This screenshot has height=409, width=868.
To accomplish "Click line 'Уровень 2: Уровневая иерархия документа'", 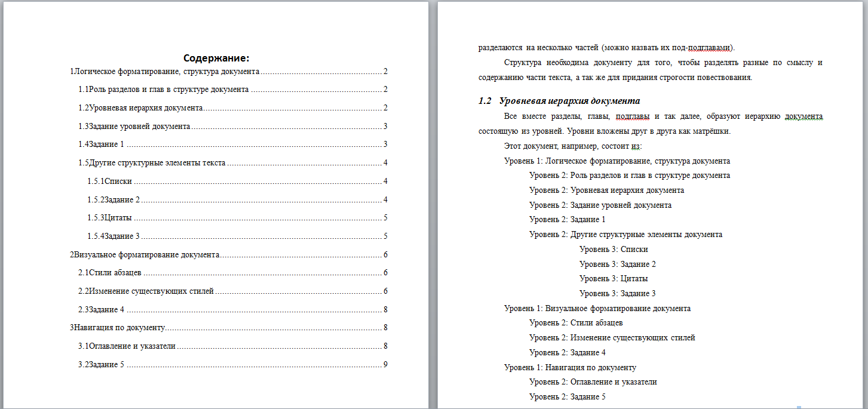I will [607, 190].
